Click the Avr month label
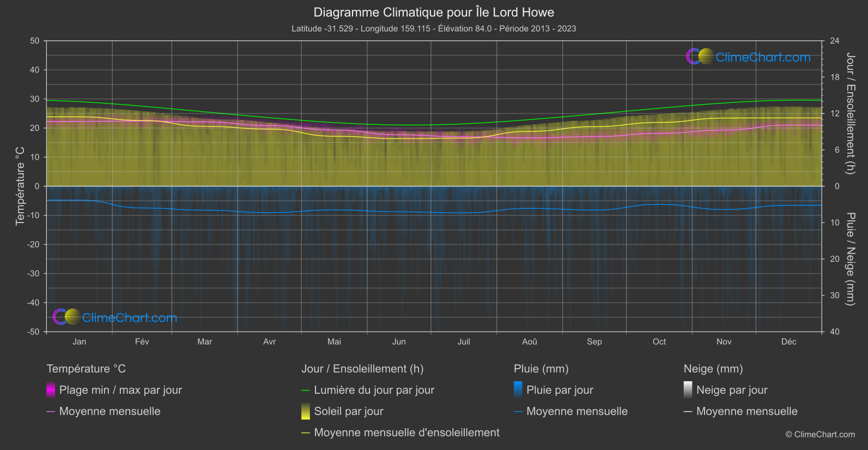Screen dimensions: 868x450 coord(269,341)
